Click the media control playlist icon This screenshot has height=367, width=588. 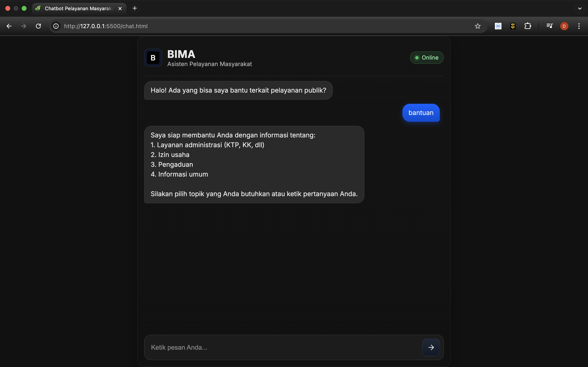[x=549, y=26]
